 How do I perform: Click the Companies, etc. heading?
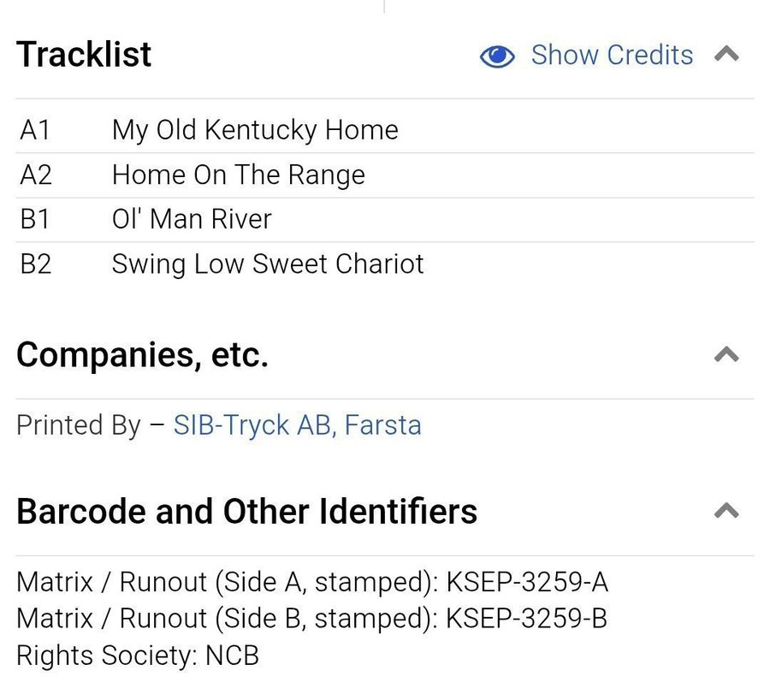pos(142,354)
